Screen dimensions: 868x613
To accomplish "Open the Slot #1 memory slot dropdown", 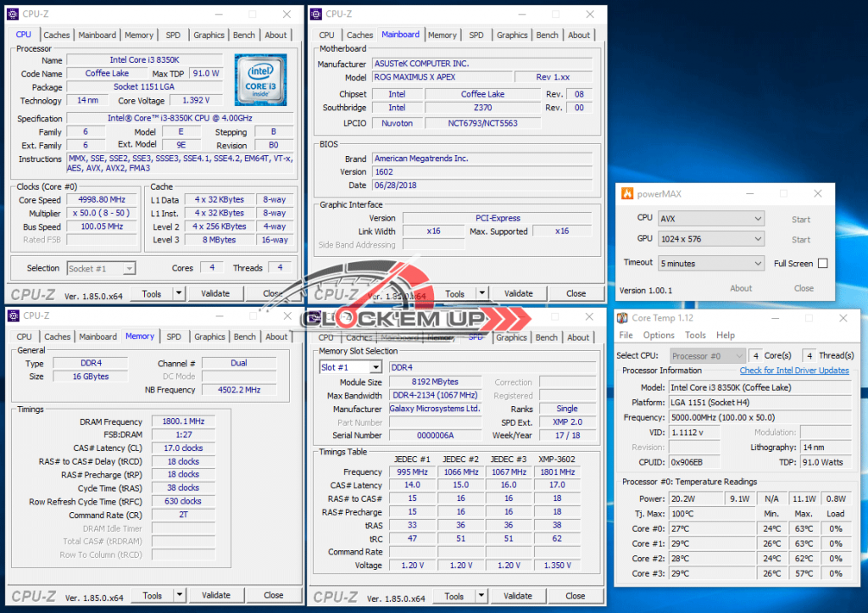I will (350, 367).
